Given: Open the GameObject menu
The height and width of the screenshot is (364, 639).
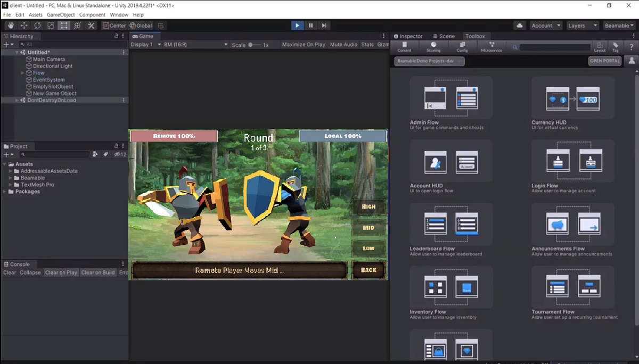Looking at the screenshot, I should (61, 15).
